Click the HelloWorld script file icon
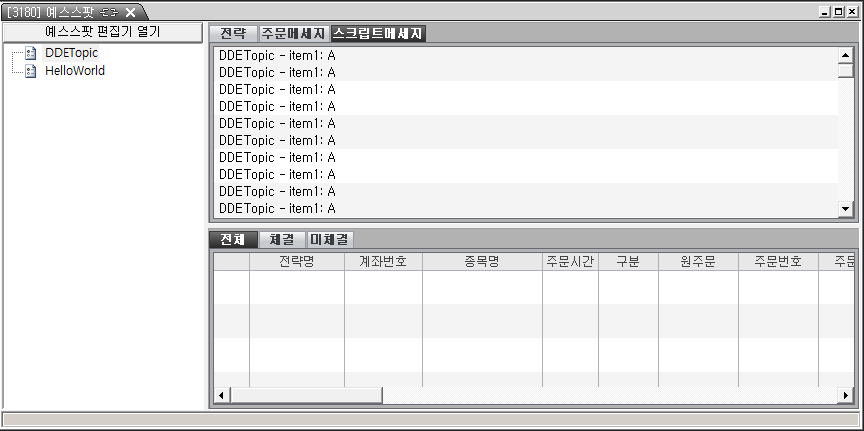This screenshot has width=864, height=431. pos(30,72)
